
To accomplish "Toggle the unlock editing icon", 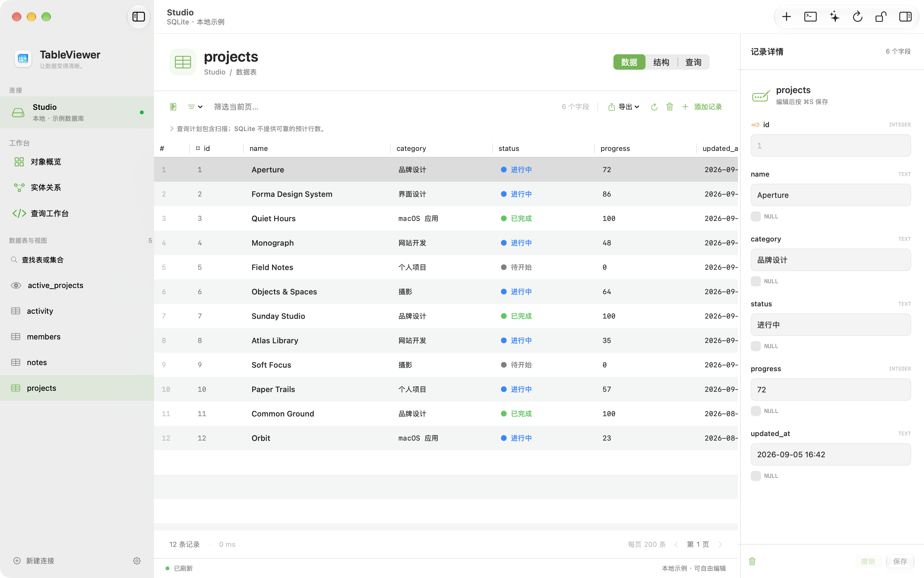I will [x=881, y=17].
